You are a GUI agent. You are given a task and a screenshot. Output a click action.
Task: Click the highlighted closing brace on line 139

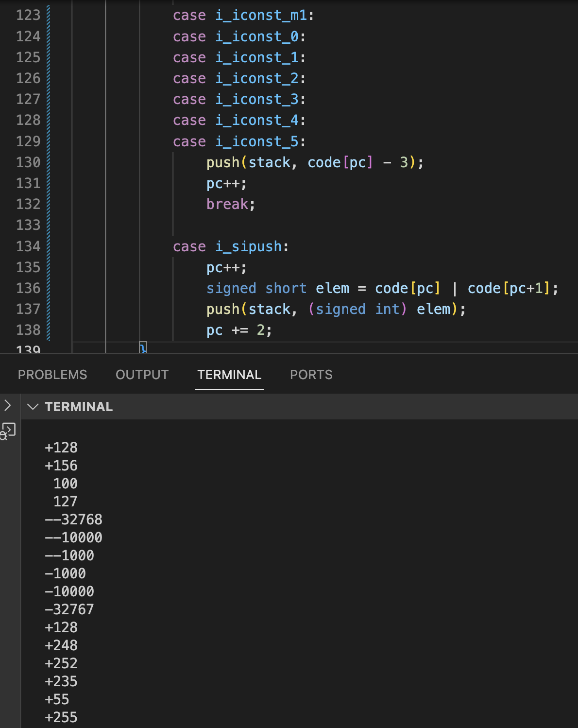[143, 347]
